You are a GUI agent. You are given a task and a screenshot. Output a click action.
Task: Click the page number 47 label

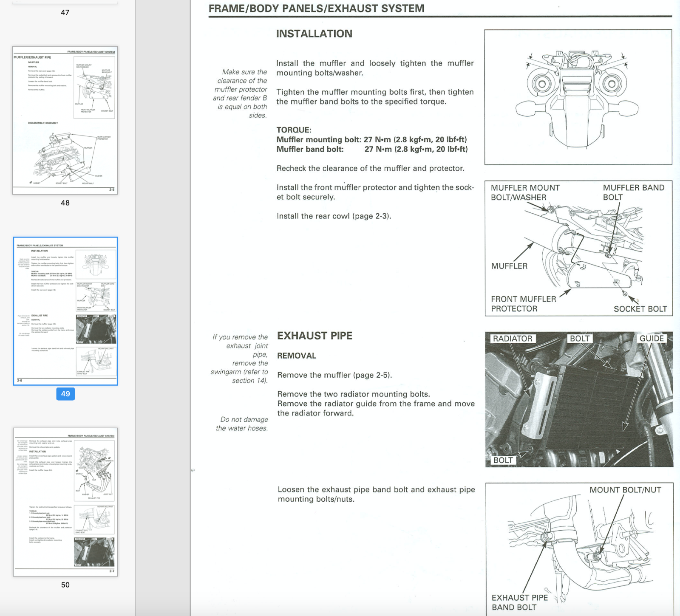click(65, 12)
